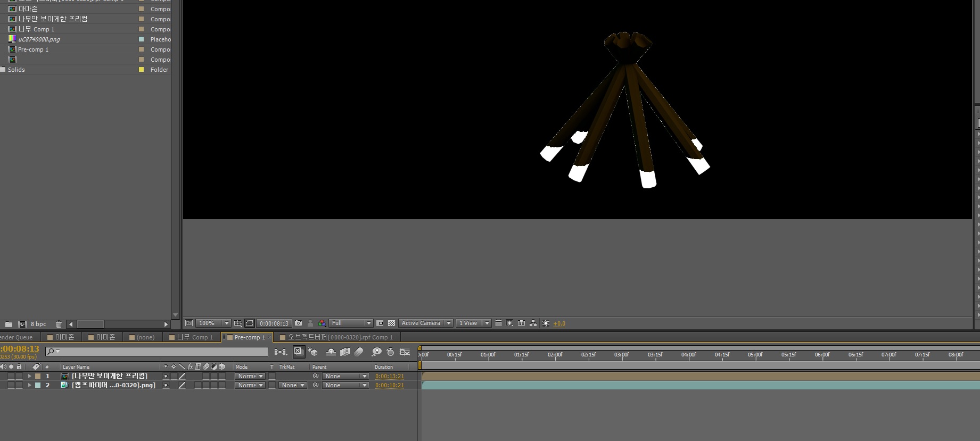980x441 pixels.
Task: Click Always Preview This View icon
Action: point(188,323)
